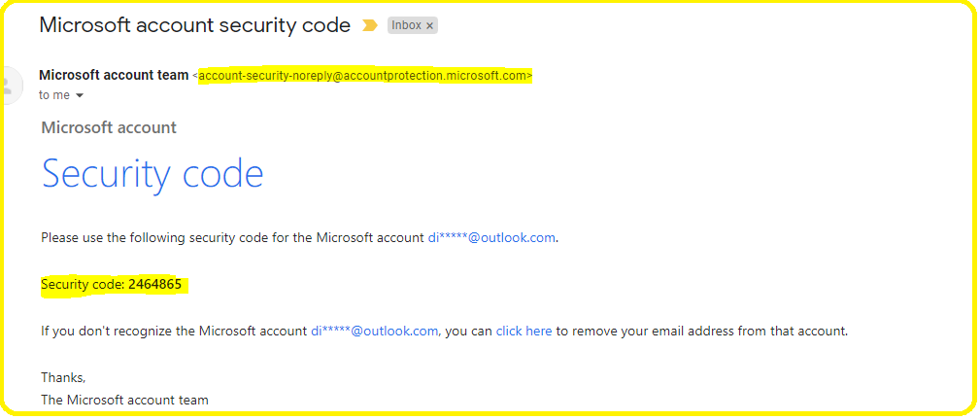Click the sender avatar icon
Image resolution: width=980 pixels, height=420 pixels.
pos(9,85)
